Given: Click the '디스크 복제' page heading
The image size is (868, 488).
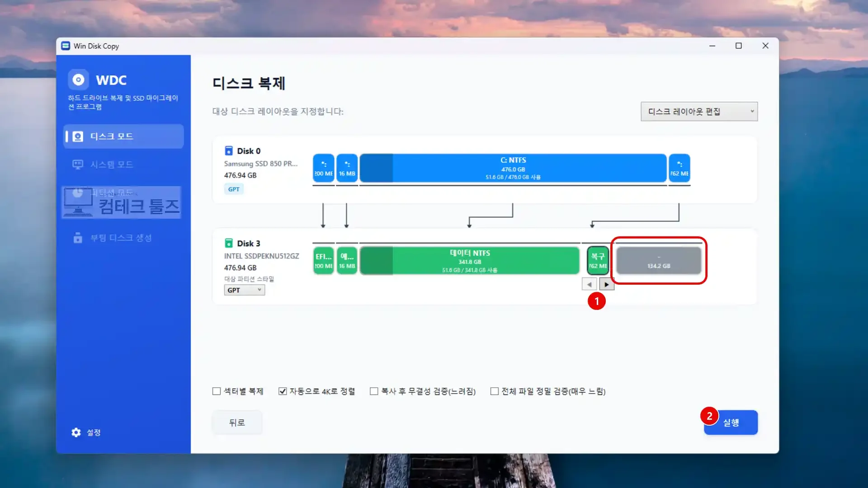Looking at the screenshot, I should tap(249, 83).
